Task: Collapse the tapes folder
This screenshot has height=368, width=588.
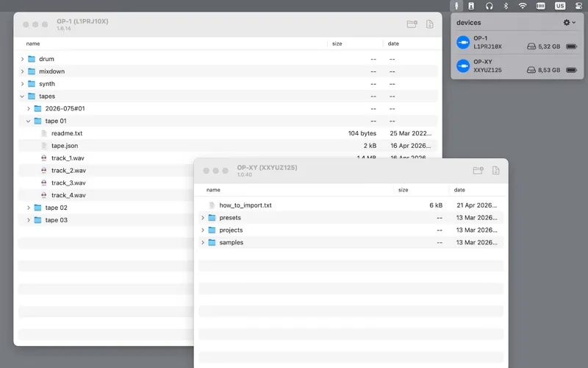Action: 22,96
